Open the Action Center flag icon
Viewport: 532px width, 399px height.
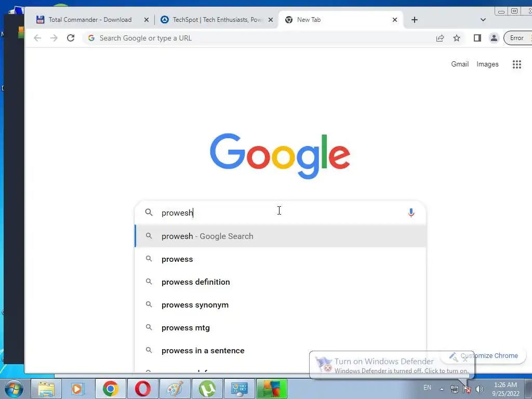467,389
